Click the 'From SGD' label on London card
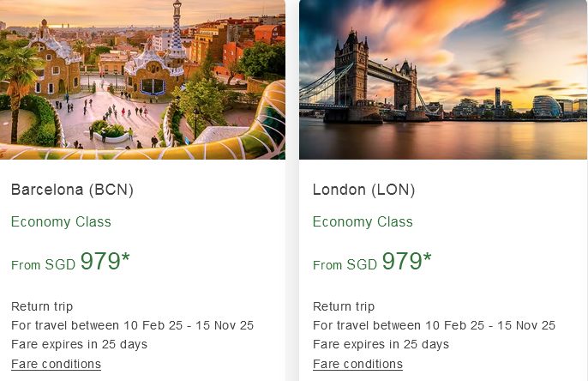 345,265
